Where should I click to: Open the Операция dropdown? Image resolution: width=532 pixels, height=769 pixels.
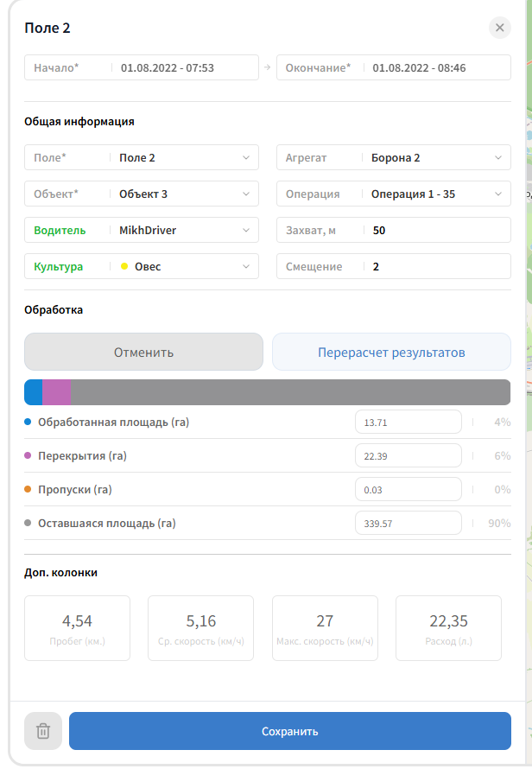click(394, 194)
